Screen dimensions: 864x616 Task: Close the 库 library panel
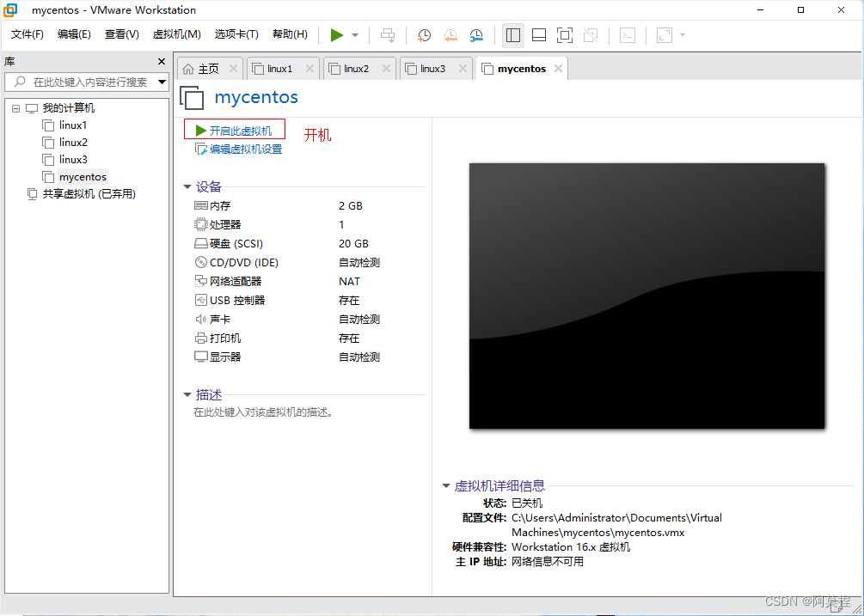(x=162, y=62)
